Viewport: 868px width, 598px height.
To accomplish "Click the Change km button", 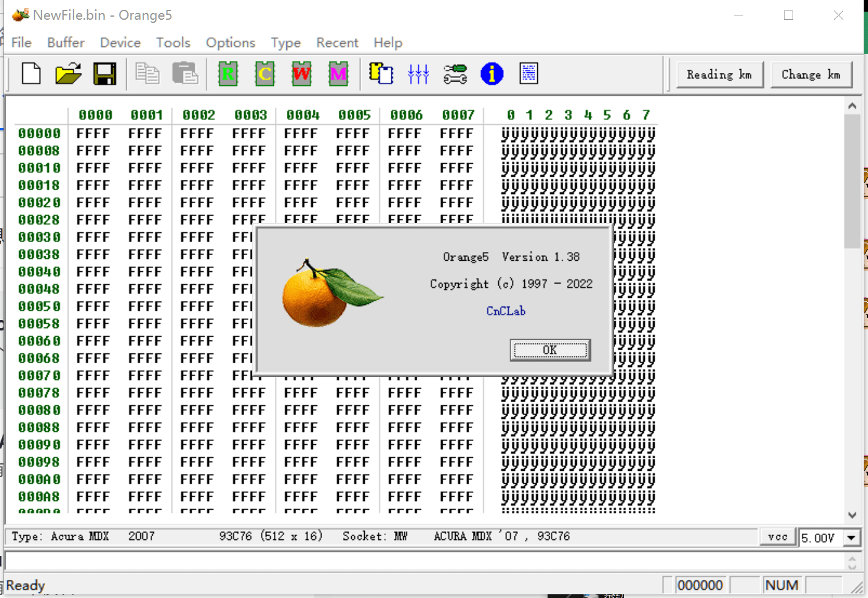I will 811,75.
